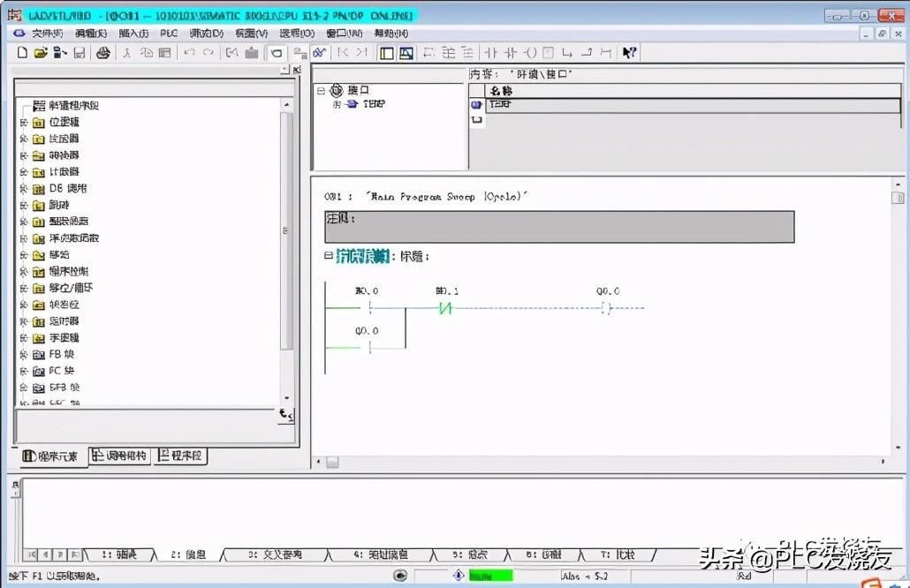Click the Undo arrow icon
This screenshot has height=588, width=910.
click(189, 53)
